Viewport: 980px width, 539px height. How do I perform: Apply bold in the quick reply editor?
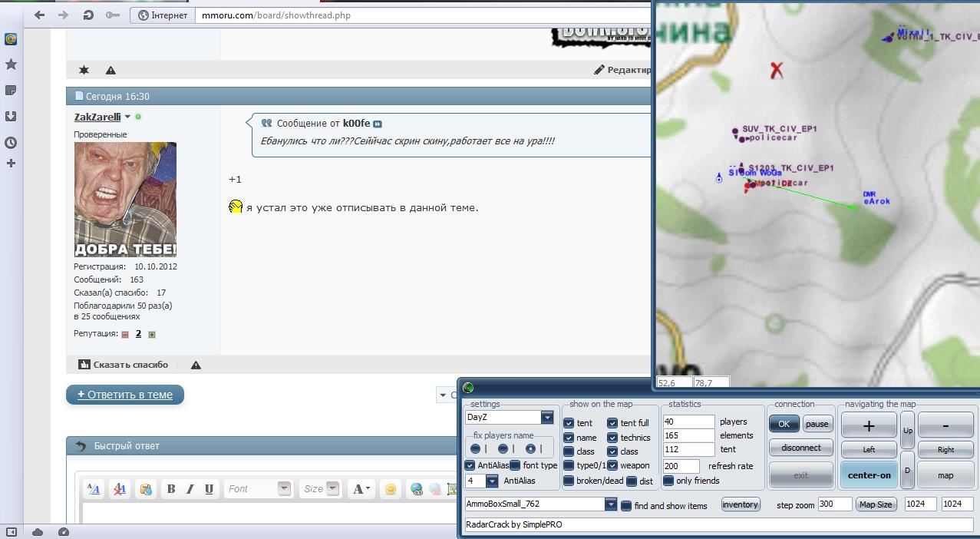171,488
